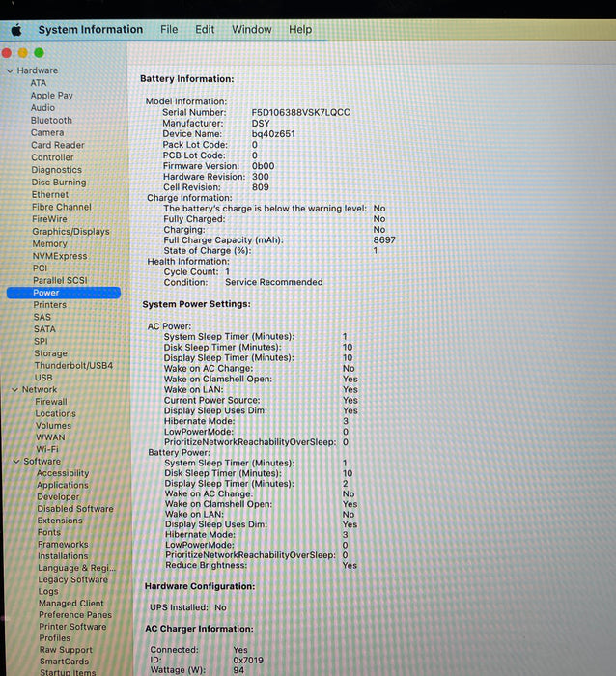This screenshot has height=676, width=616.
Task: Select Diagnostics in the sidebar
Action: 56,170
